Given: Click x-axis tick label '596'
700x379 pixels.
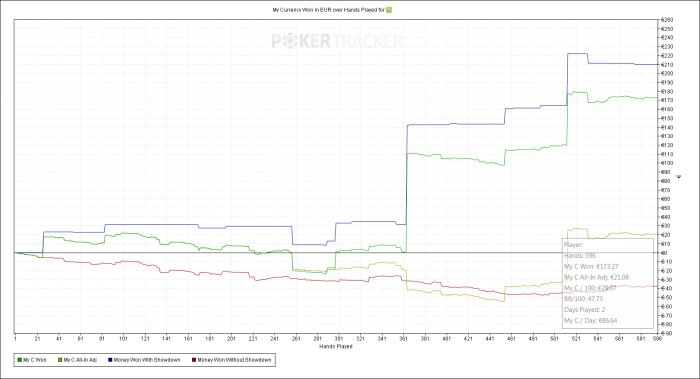Looking at the screenshot, I should pyautogui.click(x=658, y=339).
